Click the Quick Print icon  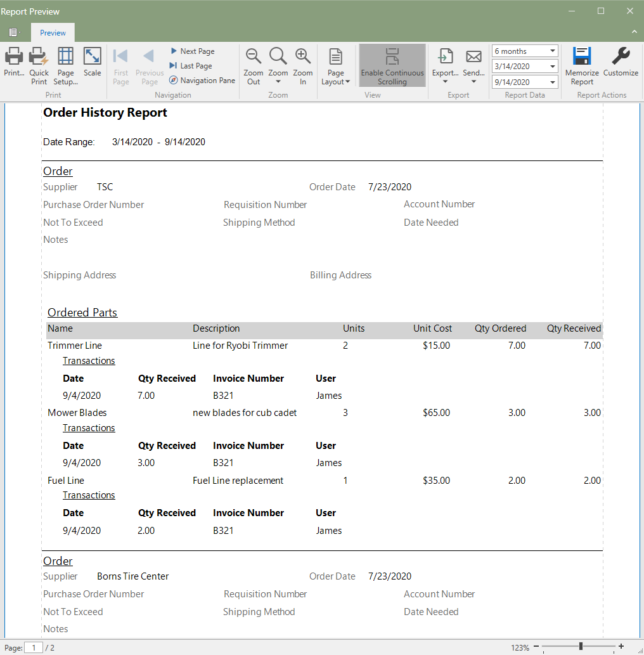point(39,56)
